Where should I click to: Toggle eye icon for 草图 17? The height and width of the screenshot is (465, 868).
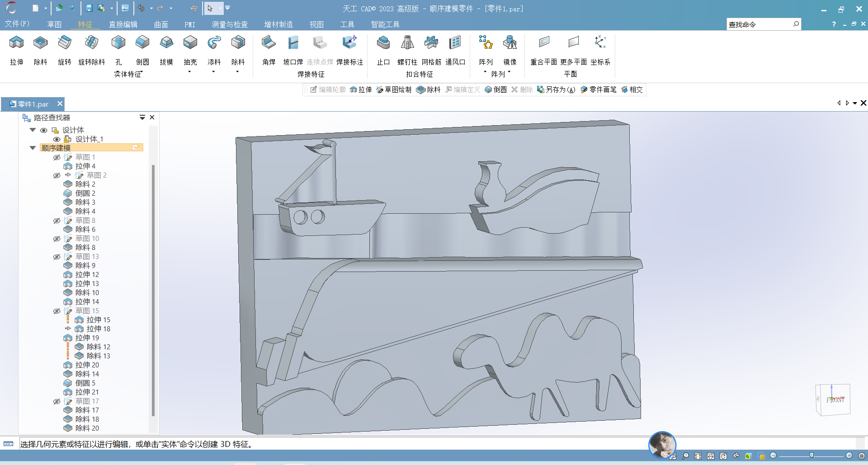pos(57,401)
